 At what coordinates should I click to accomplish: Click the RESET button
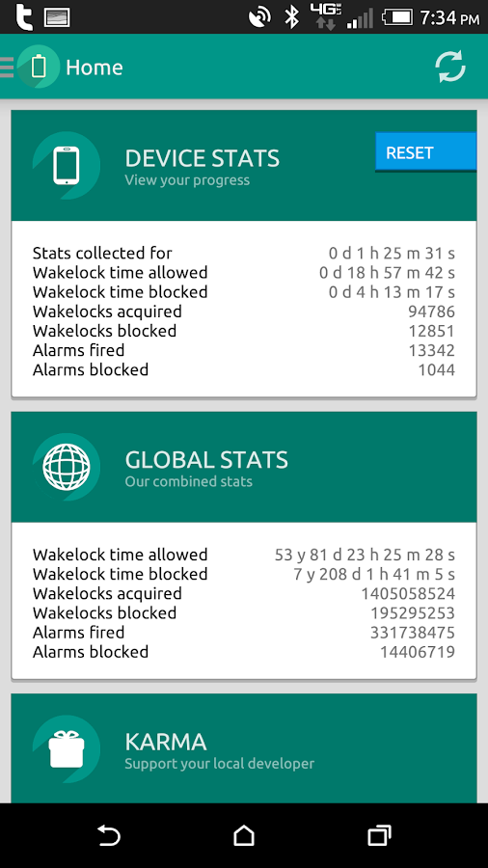[425, 152]
